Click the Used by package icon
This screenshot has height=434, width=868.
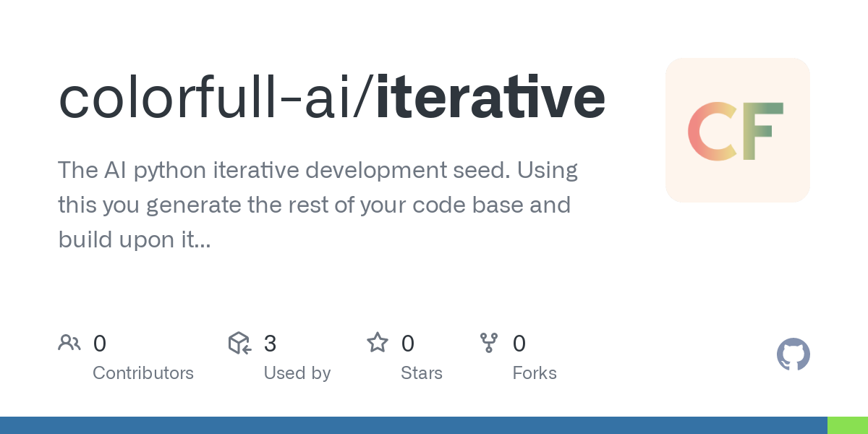239,343
